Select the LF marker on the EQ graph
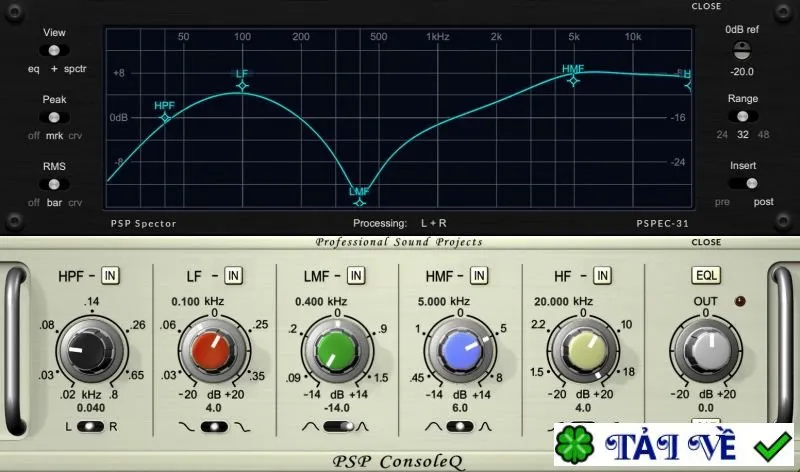 (242, 86)
